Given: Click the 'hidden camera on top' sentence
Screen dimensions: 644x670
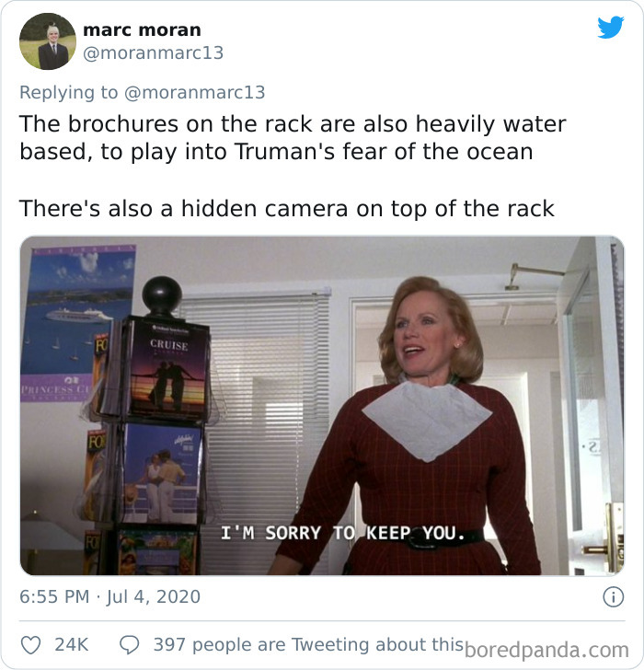Looking at the screenshot, I should pos(286,209).
